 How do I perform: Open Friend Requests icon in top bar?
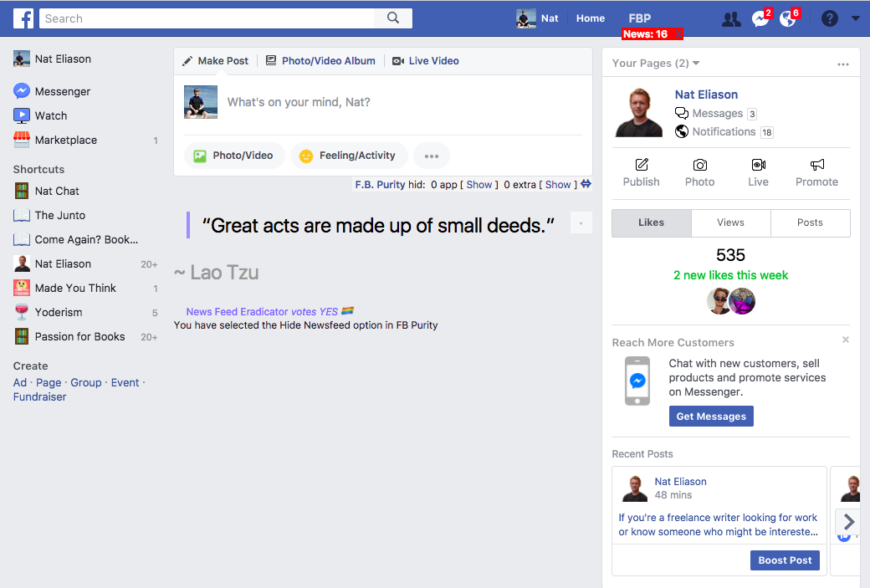tap(731, 19)
